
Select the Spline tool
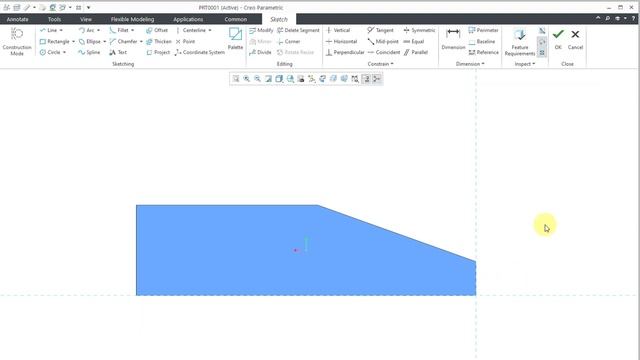click(x=89, y=52)
